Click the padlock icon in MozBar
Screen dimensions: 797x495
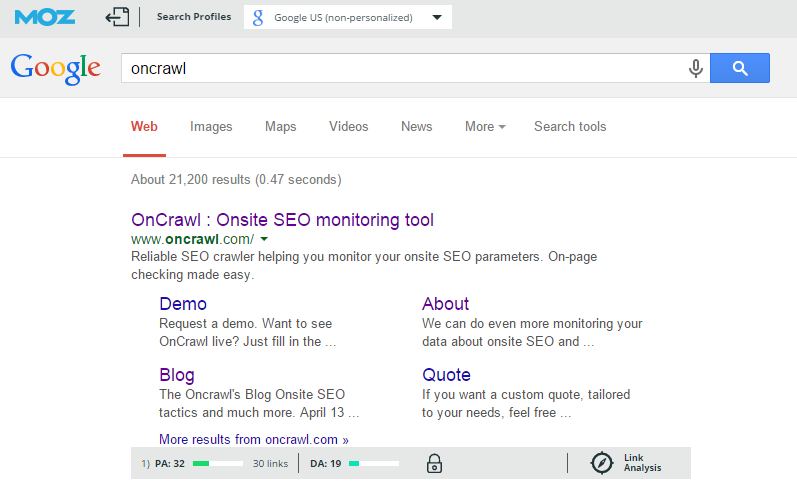[434, 463]
